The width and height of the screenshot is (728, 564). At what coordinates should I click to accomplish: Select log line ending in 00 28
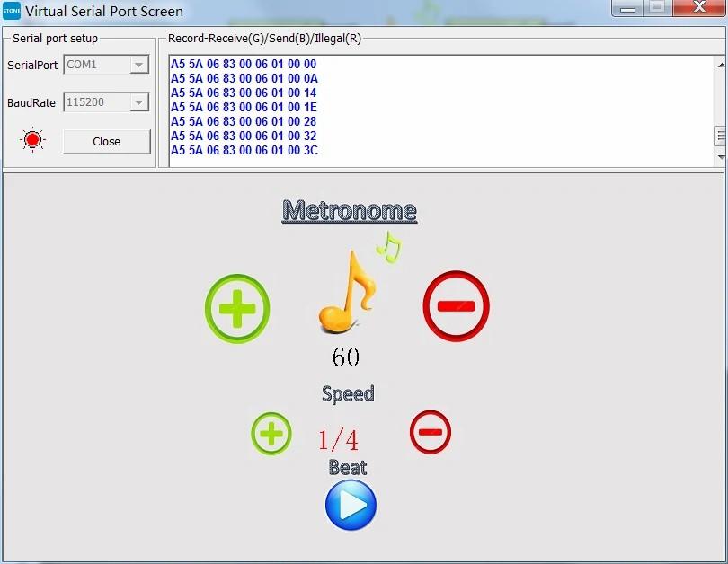pyautogui.click(x=244, y=121)
